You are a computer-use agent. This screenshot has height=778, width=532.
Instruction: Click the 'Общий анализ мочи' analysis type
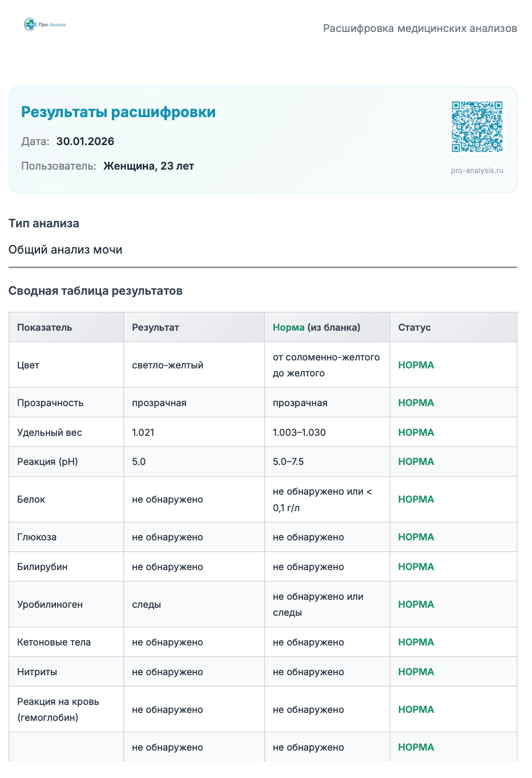[x=65, y=250]
